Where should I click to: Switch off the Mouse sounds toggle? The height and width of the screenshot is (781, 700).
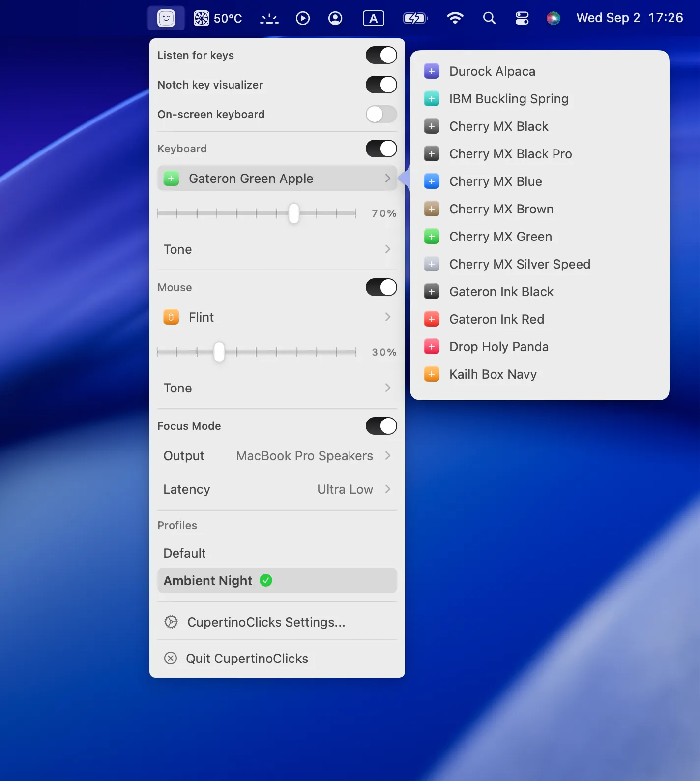pos(381,287)
